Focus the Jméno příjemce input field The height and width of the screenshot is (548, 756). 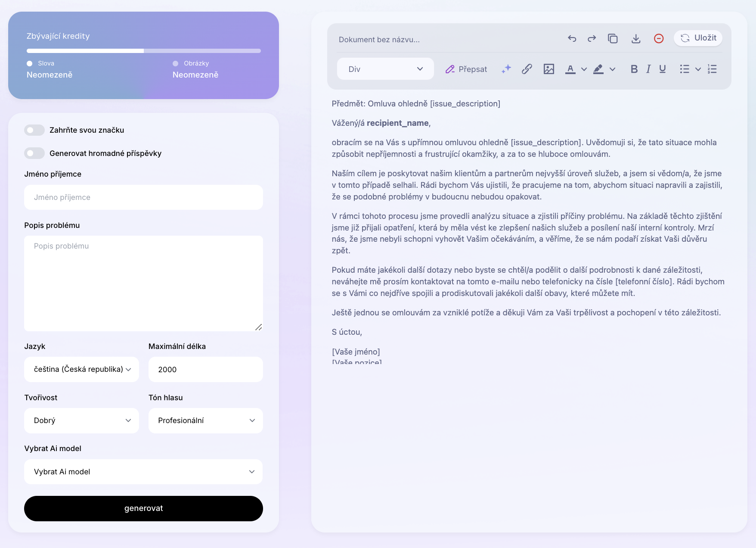pyautogui.click(x=143, y=197)
